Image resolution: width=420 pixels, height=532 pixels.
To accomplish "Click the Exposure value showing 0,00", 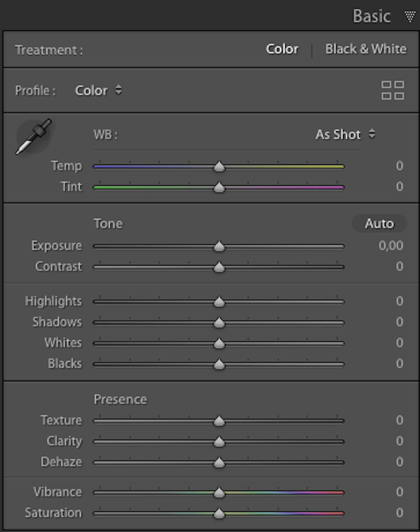I will 391,245.
